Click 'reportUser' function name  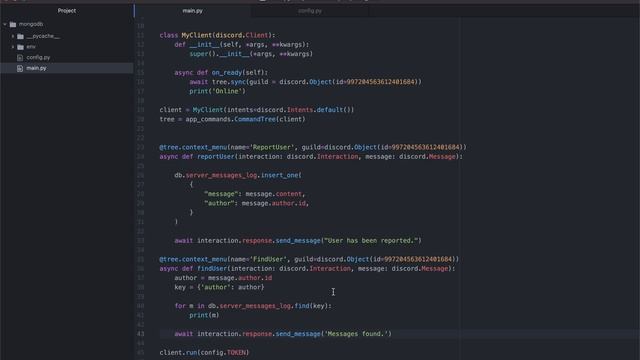[x=216, y=157]
